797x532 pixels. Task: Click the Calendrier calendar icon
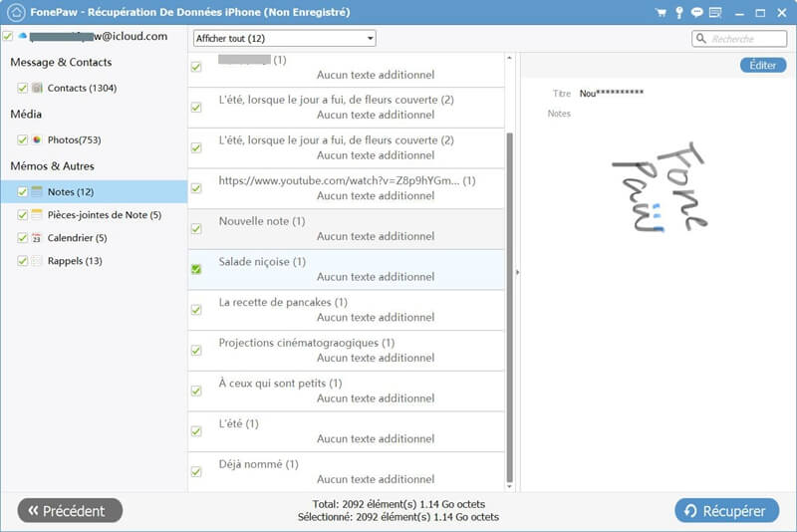(37, 237)
